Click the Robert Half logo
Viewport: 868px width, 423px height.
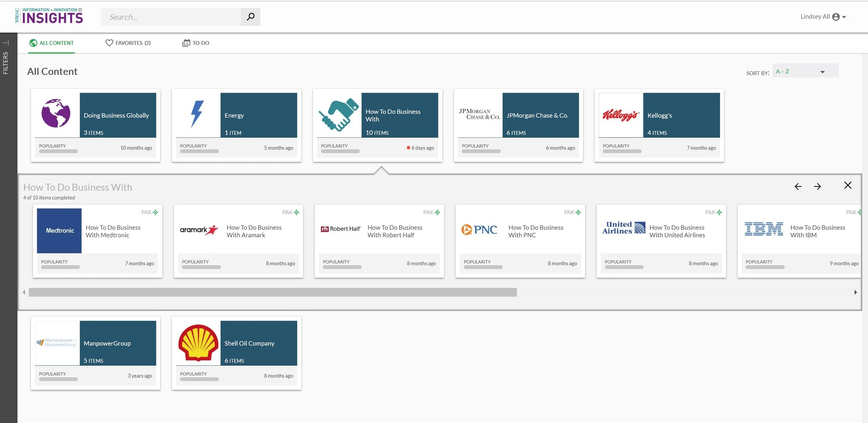click(x=341, y=229)
